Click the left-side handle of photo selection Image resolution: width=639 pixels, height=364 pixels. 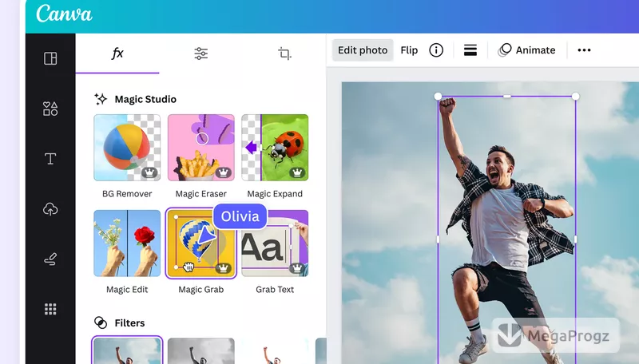(438, 239)
